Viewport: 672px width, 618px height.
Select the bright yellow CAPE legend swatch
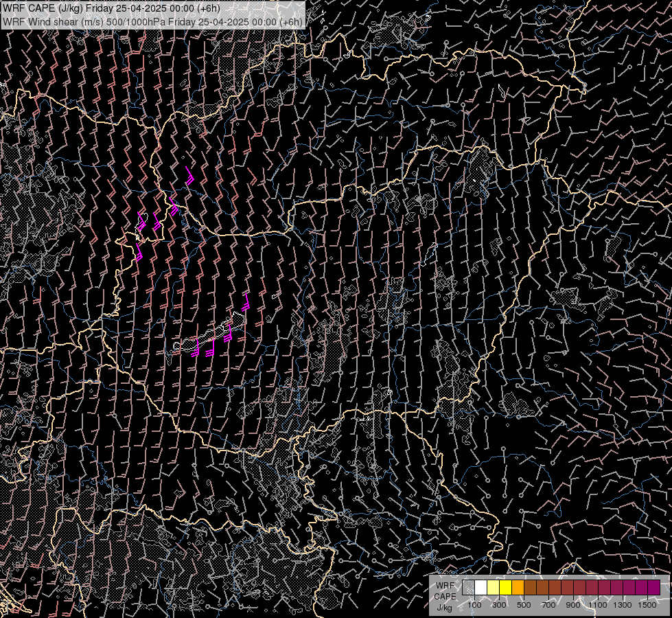(505, 588)
